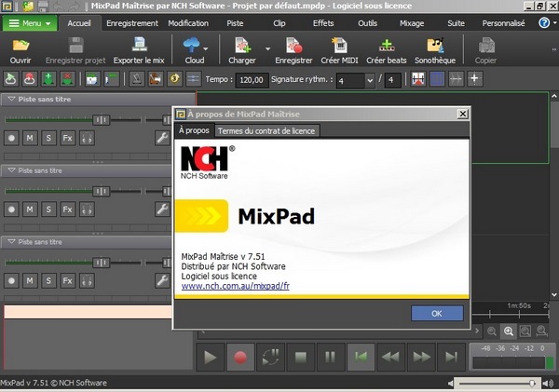Open the help question mark icon
The width and height of the screenshot is (559, 392).
(x=544, y=23)
